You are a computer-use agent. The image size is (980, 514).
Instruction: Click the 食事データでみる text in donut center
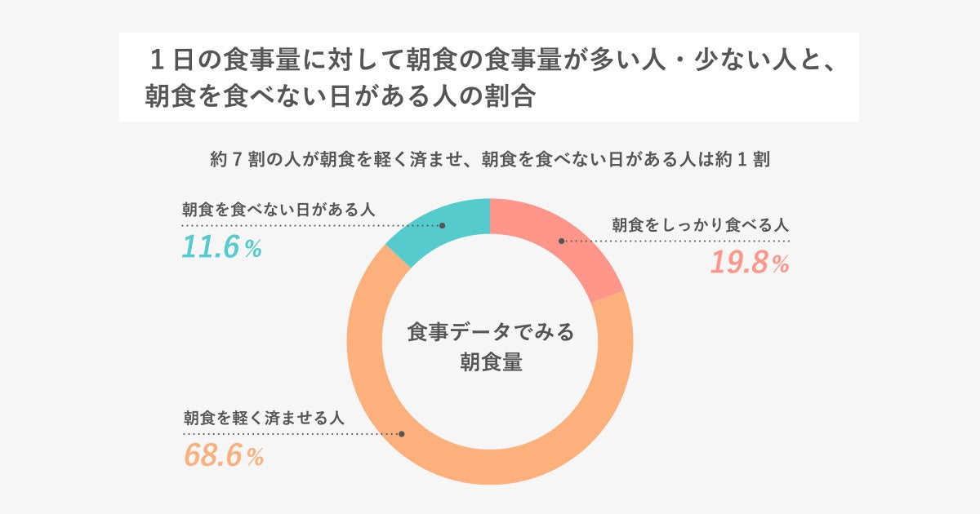coord(490,332)
